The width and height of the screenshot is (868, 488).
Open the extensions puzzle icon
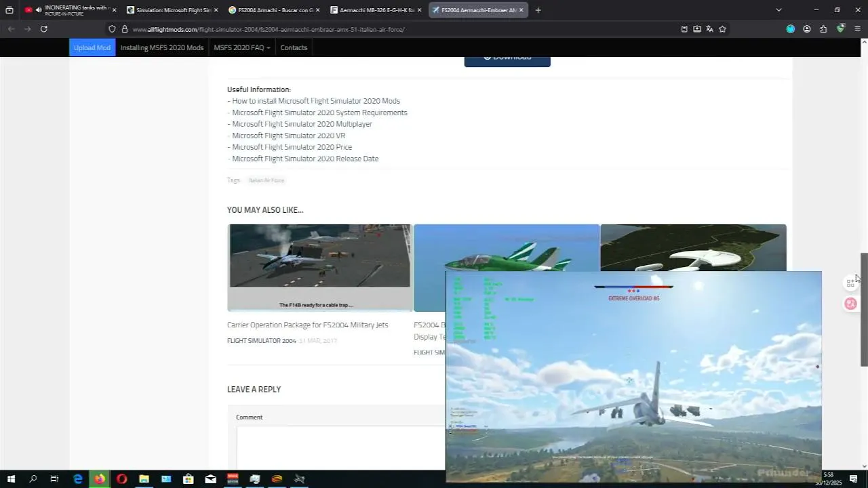pos(823,29)
